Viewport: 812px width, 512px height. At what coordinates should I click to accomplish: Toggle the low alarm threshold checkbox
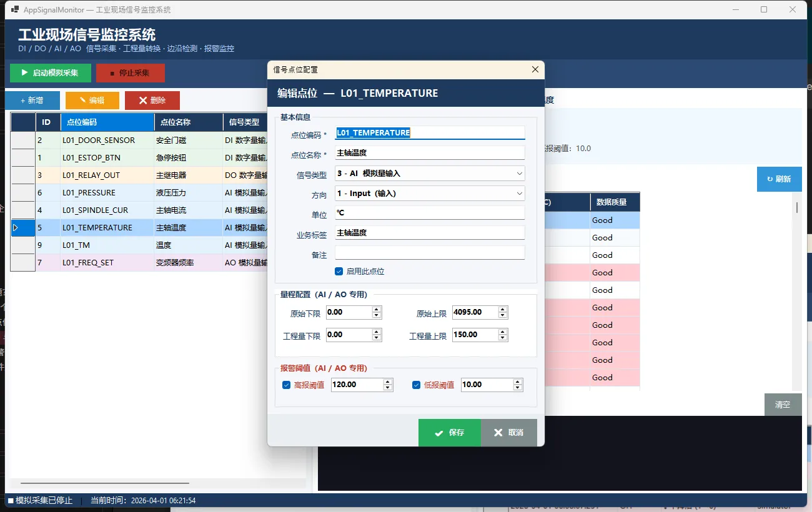pos(417,385)
